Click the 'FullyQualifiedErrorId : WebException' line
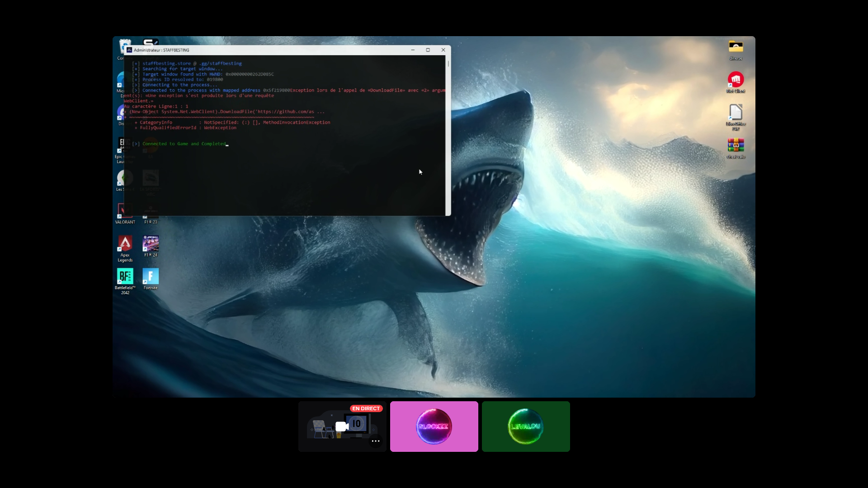The height and width of the screenshot is (488, 868). 185,128
